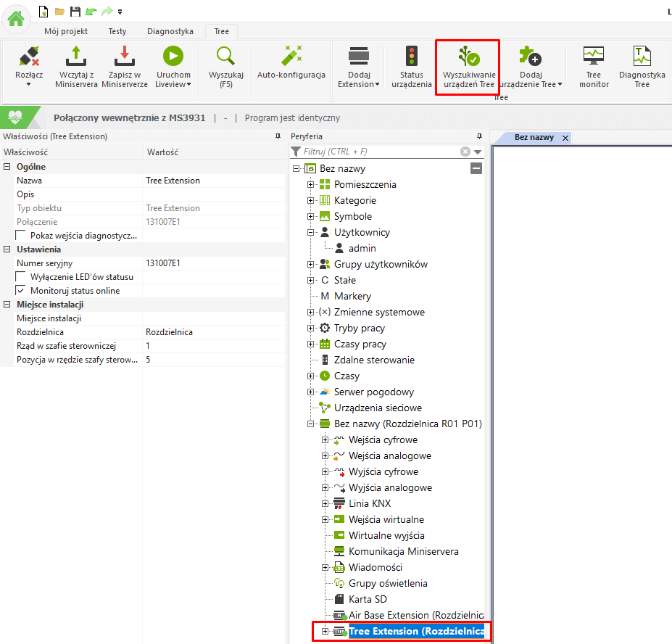Screen dimensions: 672x644
Task: Click Status urządzenia traffic light icon
Action: [412, 57]
